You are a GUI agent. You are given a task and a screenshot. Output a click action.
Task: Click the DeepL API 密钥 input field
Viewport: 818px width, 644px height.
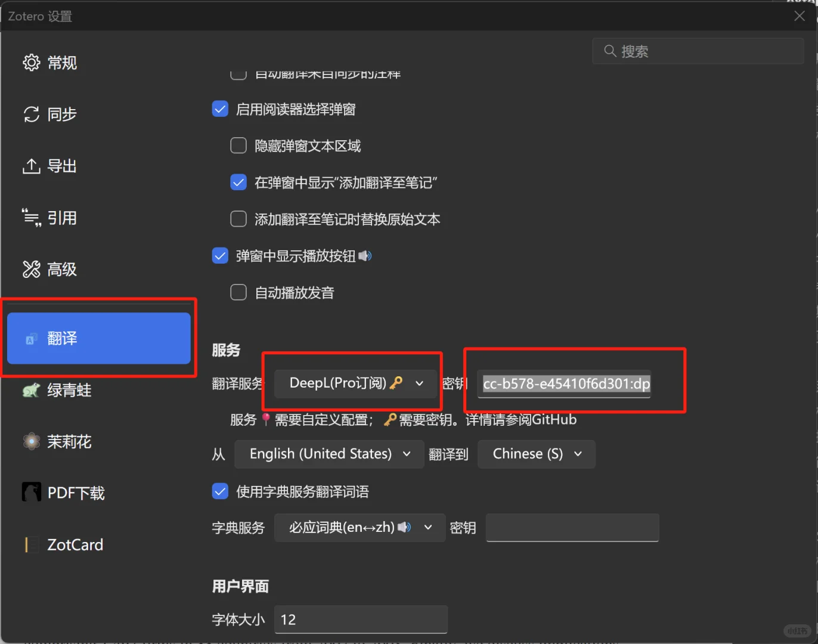tap(565, 384)
